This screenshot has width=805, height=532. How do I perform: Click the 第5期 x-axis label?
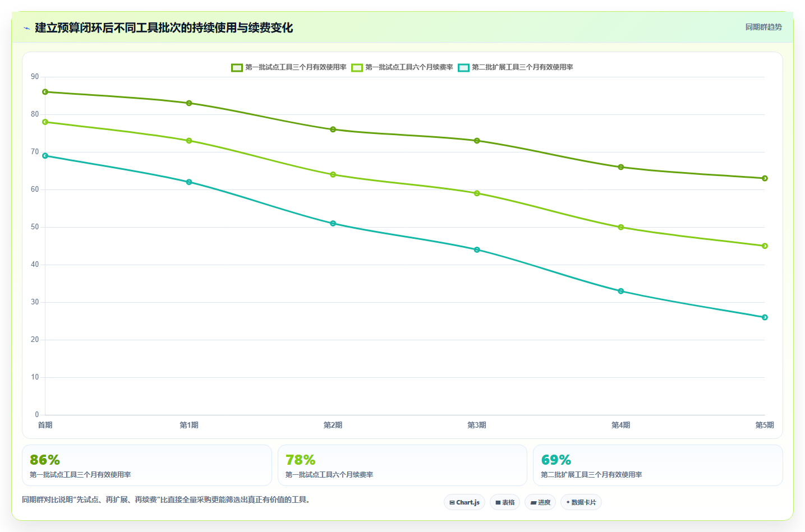coord(765,425)
